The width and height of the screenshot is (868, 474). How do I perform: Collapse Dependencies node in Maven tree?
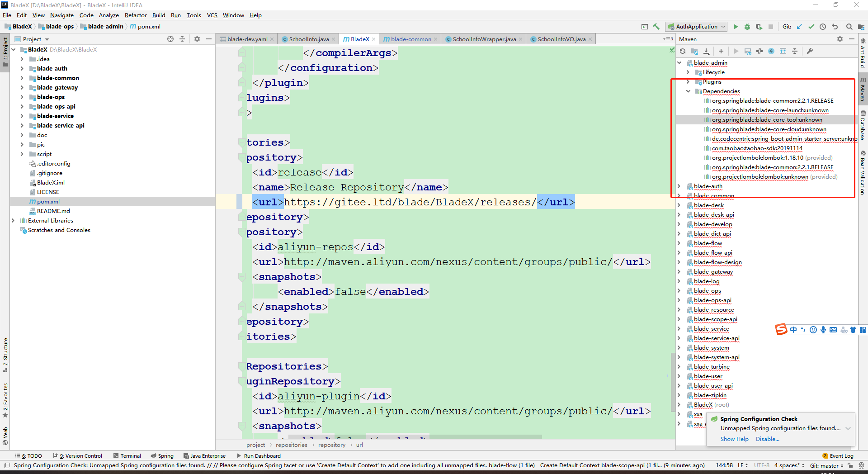coord(688,91)
